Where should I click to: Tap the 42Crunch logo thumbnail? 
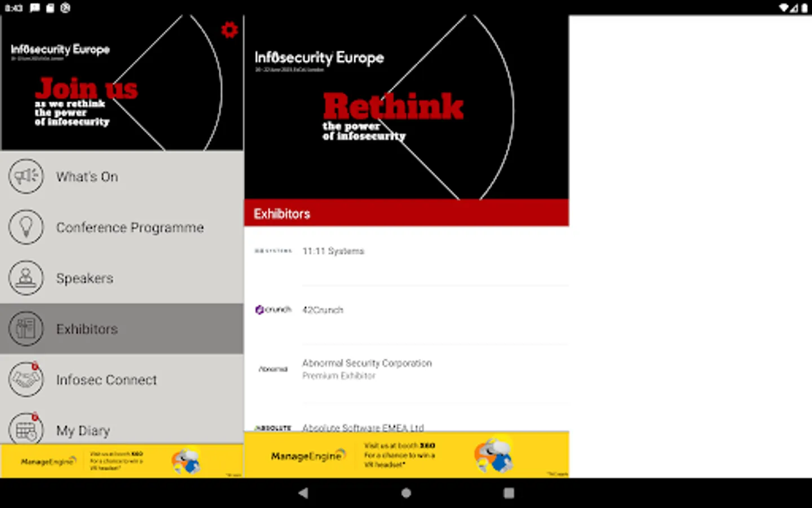[273, 309]
